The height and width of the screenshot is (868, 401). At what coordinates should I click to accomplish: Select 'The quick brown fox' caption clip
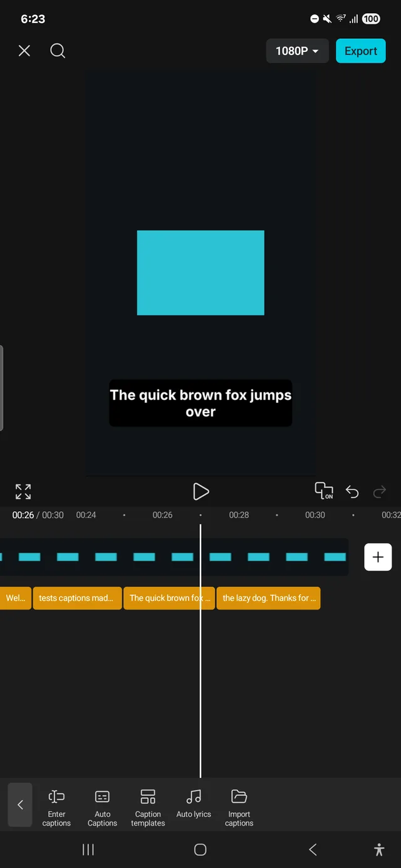pyautogui.click(x=169, y=598)
